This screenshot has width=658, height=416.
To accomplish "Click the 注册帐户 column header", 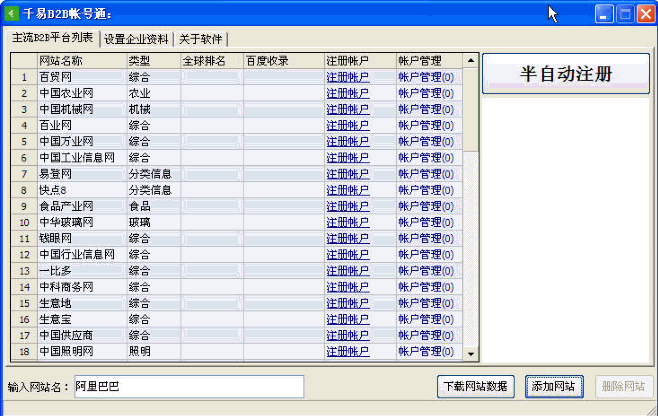I will (360, 61).
